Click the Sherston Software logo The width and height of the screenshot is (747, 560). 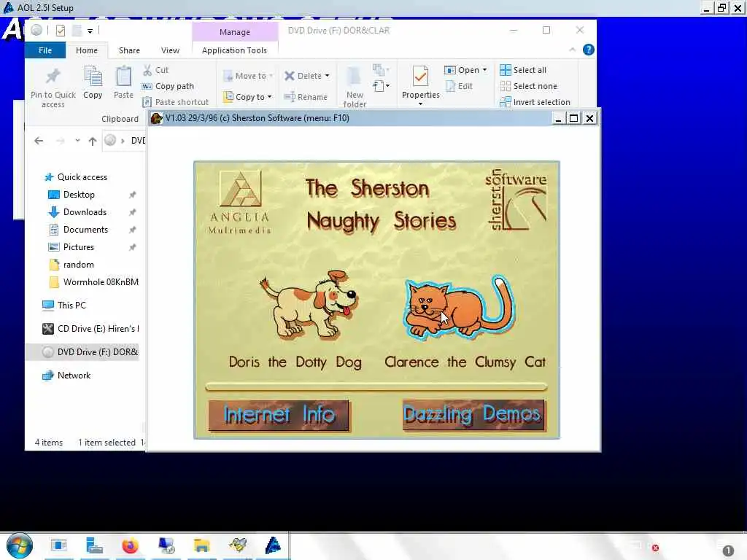516,199
